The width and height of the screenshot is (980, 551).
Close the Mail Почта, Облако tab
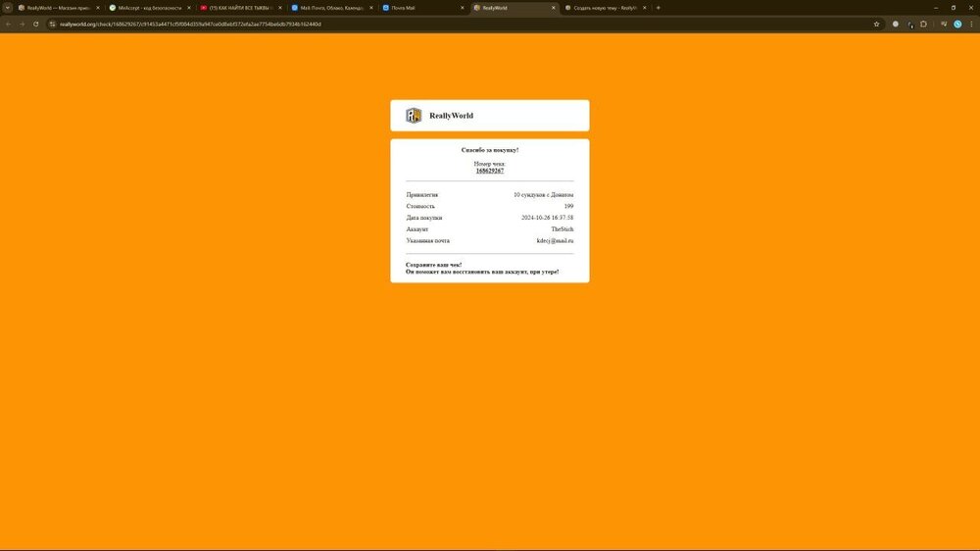click(371, 8)
